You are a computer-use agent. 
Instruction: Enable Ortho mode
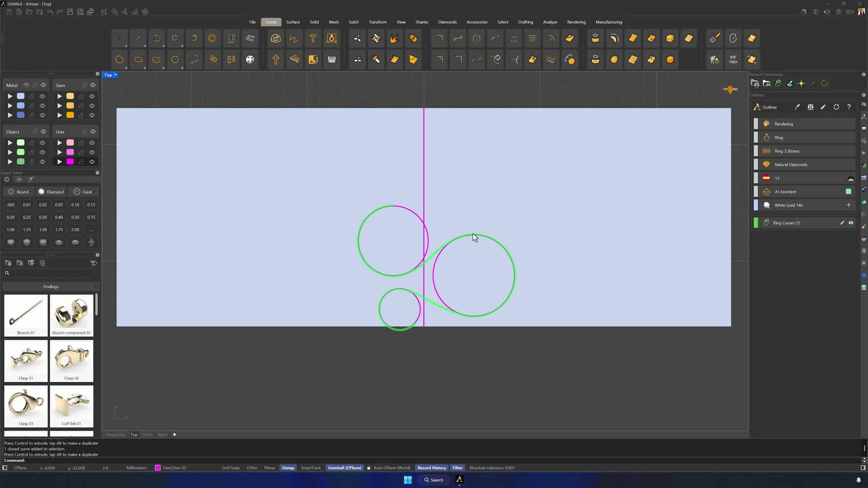pos(252,468)
